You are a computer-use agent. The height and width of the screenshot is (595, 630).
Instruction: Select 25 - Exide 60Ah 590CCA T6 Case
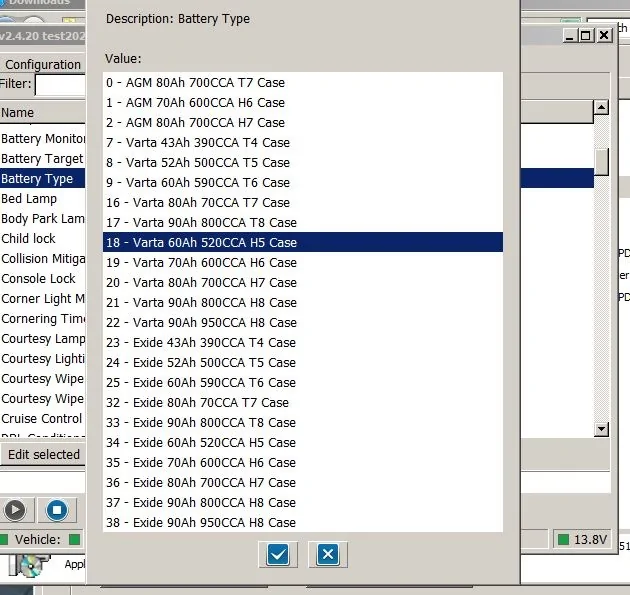click(303, 382)
